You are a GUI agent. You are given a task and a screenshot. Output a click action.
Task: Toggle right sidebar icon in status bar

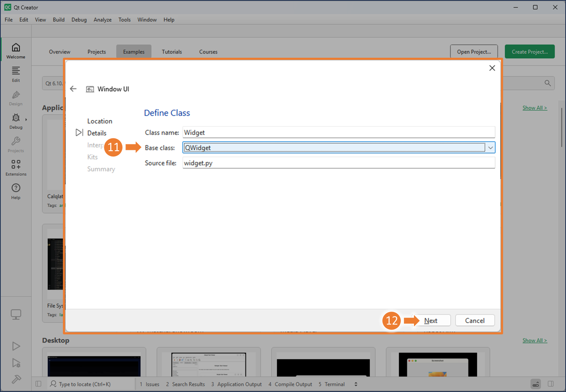551,384
